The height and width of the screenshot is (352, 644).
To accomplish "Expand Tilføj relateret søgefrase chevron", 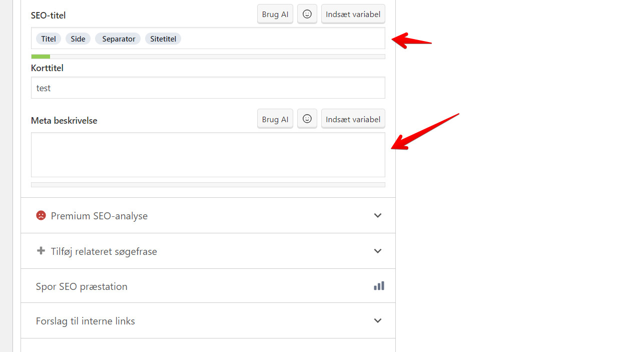I will [378, 251].
